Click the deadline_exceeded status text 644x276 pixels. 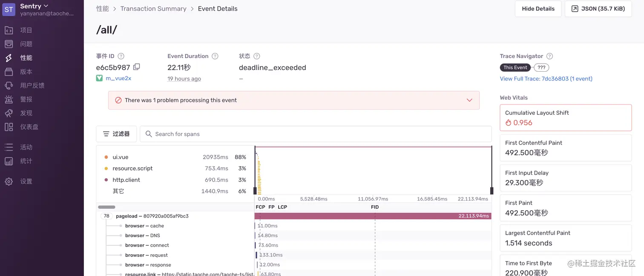pyautogui.click(x=272, y=67)
